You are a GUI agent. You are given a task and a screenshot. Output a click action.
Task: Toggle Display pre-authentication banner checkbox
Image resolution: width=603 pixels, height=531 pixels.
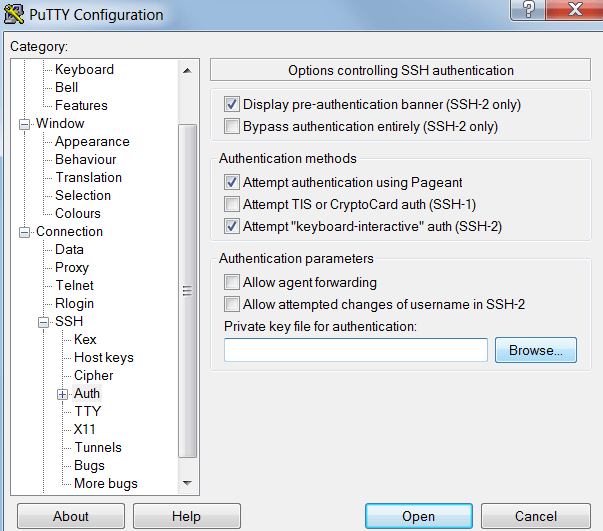tap(232, 104)
